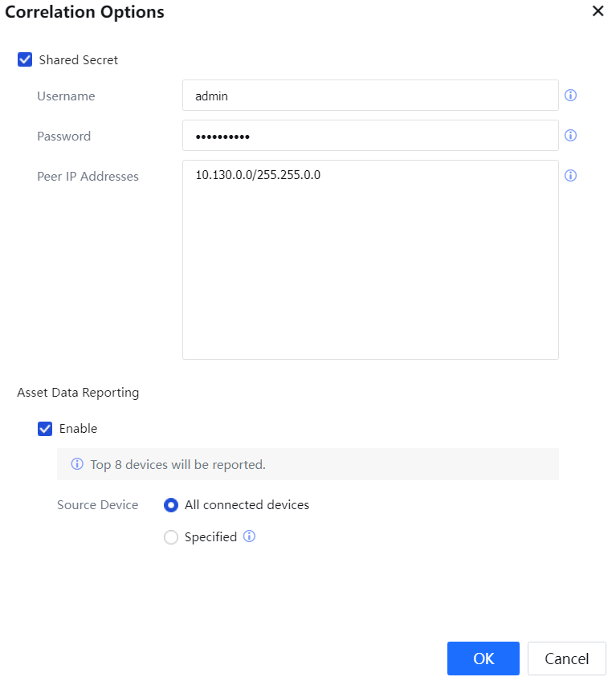Confirm settings with the OK button
Screen dimensions: 616x681
pos(483,659)
